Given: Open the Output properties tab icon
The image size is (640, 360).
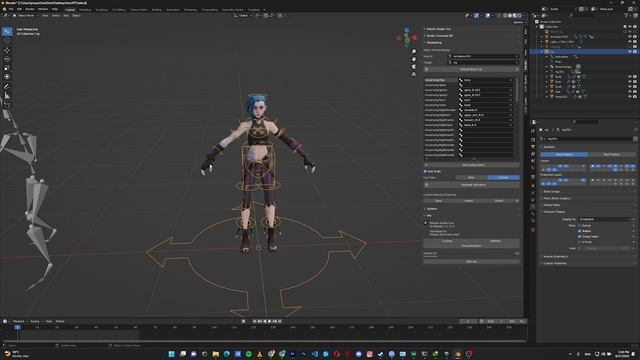Looking at the screenshot, I should point(533,147).
